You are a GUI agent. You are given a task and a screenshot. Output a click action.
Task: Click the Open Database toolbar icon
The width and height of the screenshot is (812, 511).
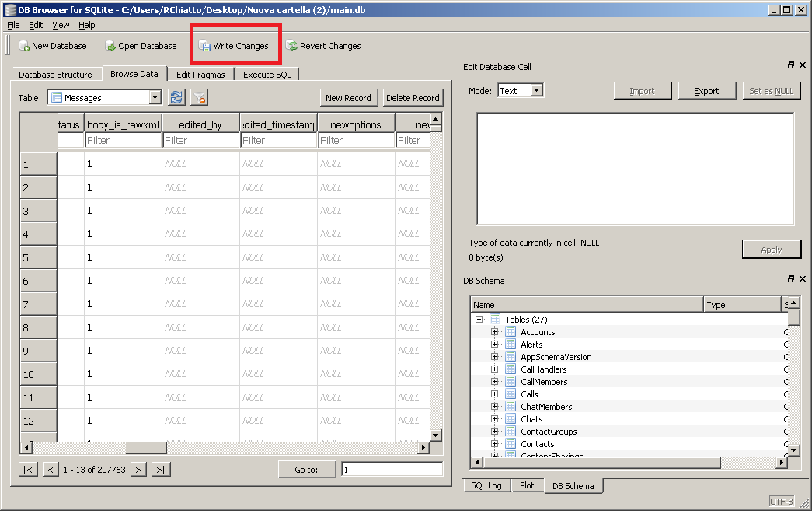(110, 46)
